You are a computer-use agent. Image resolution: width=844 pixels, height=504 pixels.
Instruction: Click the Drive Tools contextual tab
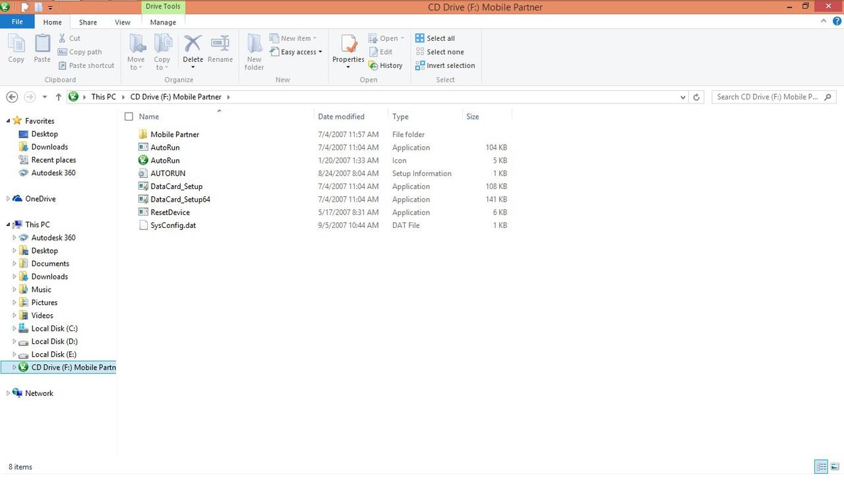[163, 7]
